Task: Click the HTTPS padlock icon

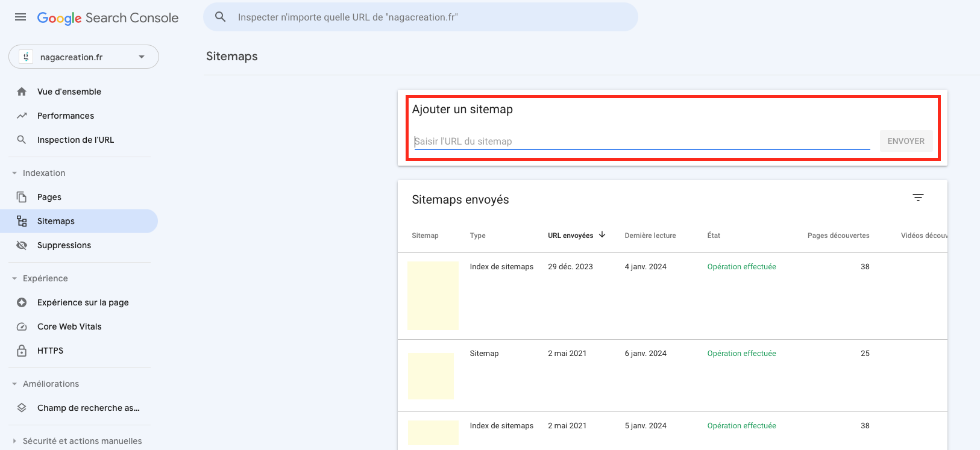Action: (22, 351)
